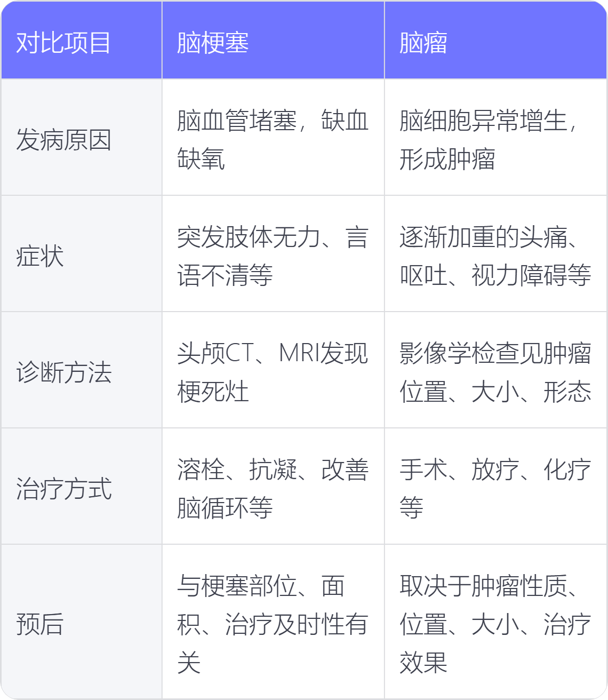
Task: Select the 与梗塞部位、面积 prognosis cell
Action: point(273,624)
